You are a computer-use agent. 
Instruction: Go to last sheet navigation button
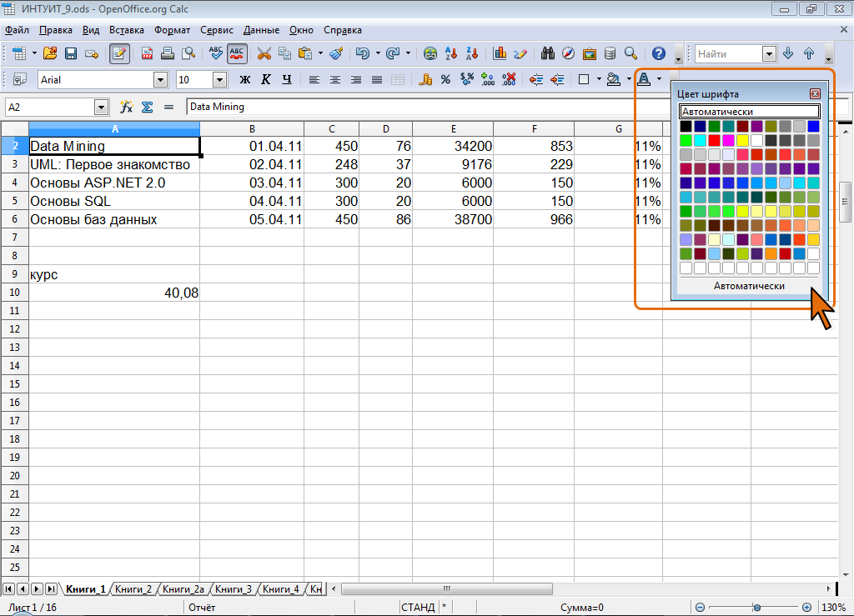click(x=51, y=588)
